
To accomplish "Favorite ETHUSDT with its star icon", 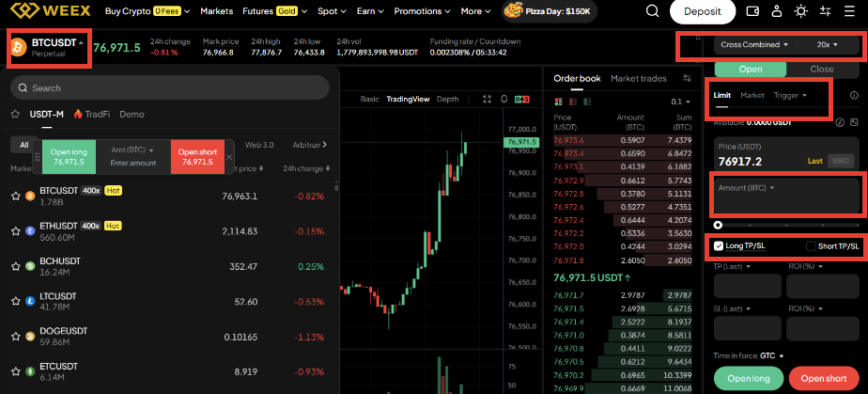I will click(15, 230).
